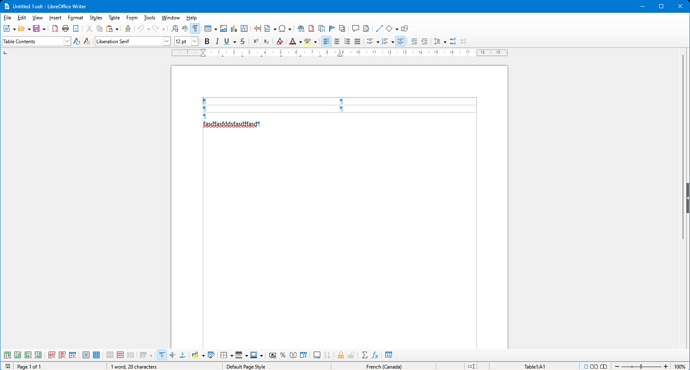This screenshot has width=690, height=370.
Task: Click the Insert Rows Above table icon
Action: [x=7, y=355]
